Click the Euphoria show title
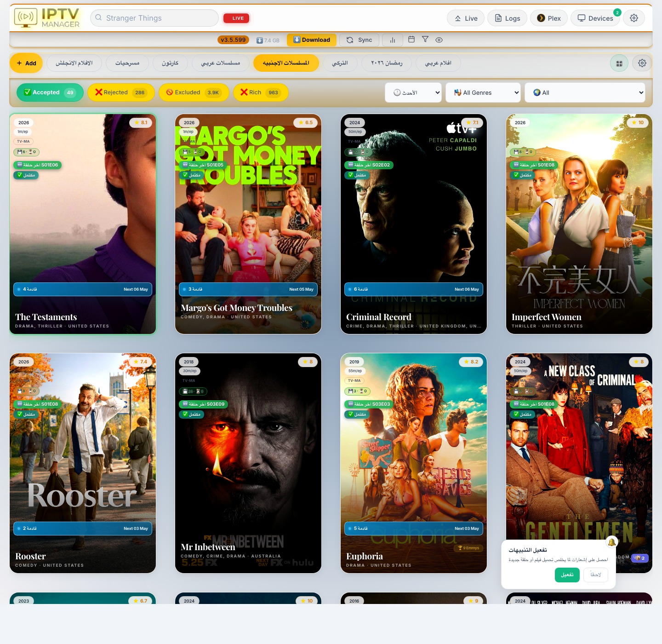 (x=365, y=556)
